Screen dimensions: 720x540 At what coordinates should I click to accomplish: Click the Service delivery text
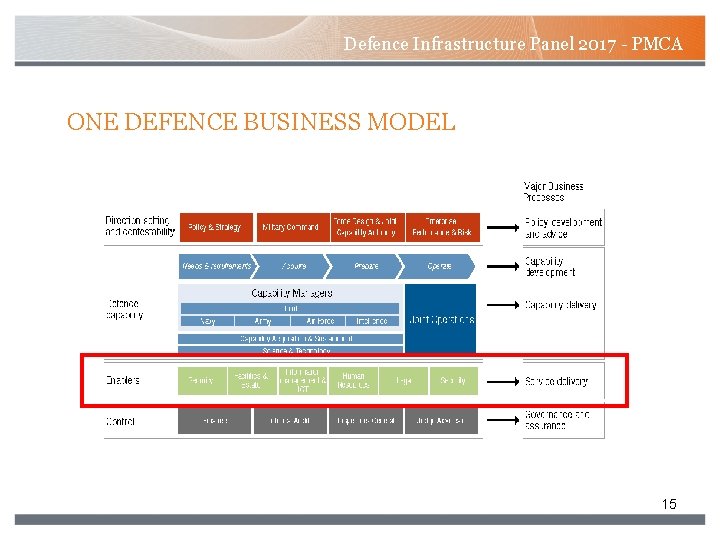[556, 381]
